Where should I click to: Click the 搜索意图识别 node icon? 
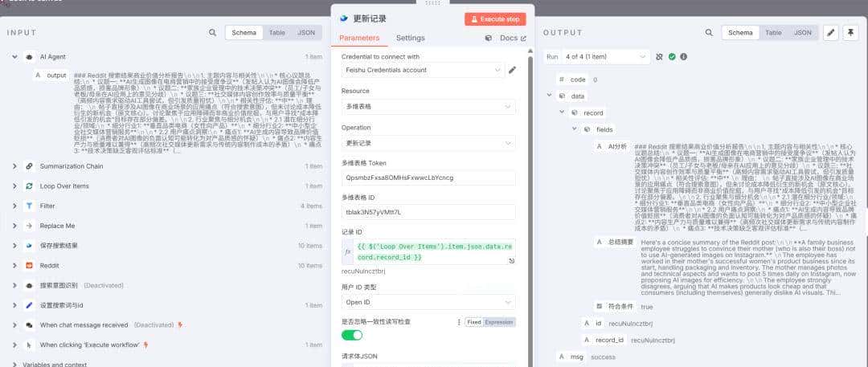point(30,286)
